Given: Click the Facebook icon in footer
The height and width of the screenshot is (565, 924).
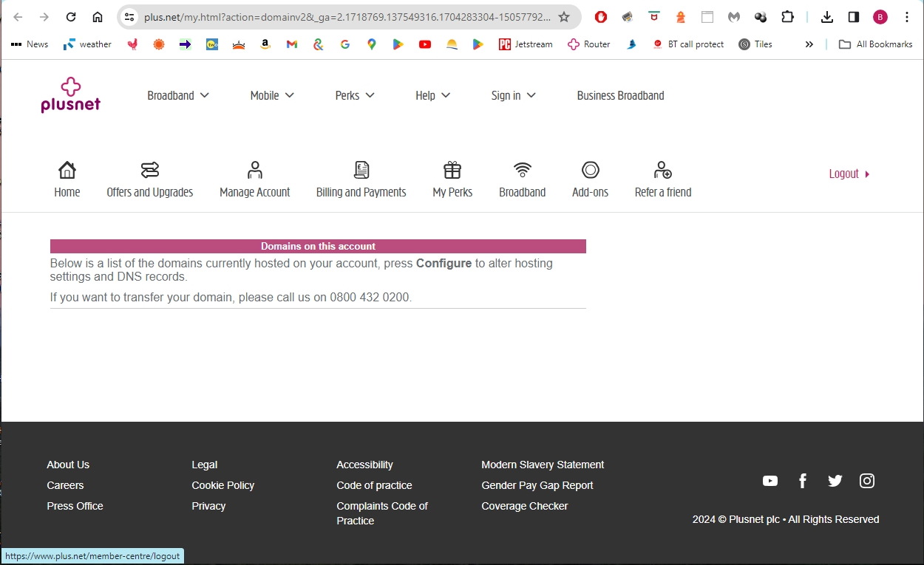Looking at the screenshot, I should 802,480.
